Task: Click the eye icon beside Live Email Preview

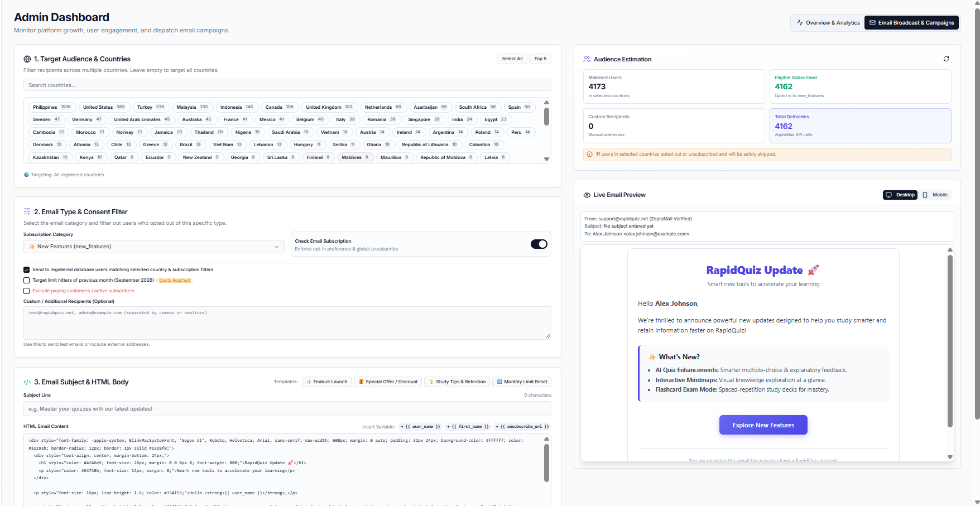Action: click(587, 195)
